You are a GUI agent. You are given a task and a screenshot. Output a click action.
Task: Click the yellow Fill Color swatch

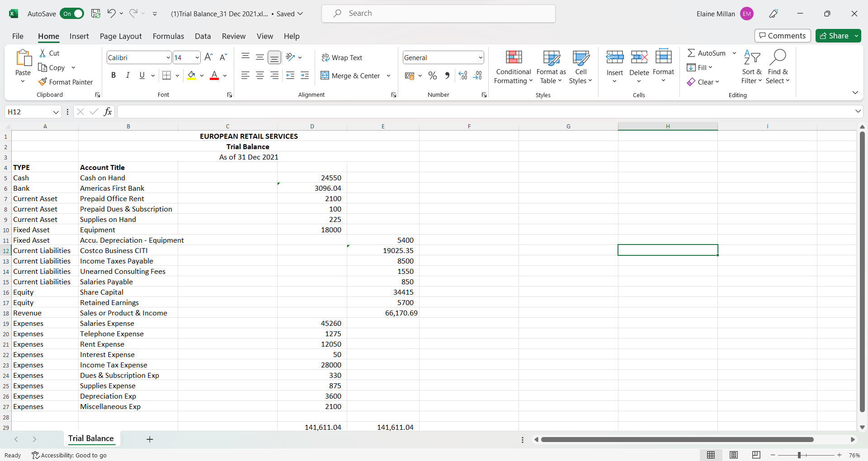[192, 75]
